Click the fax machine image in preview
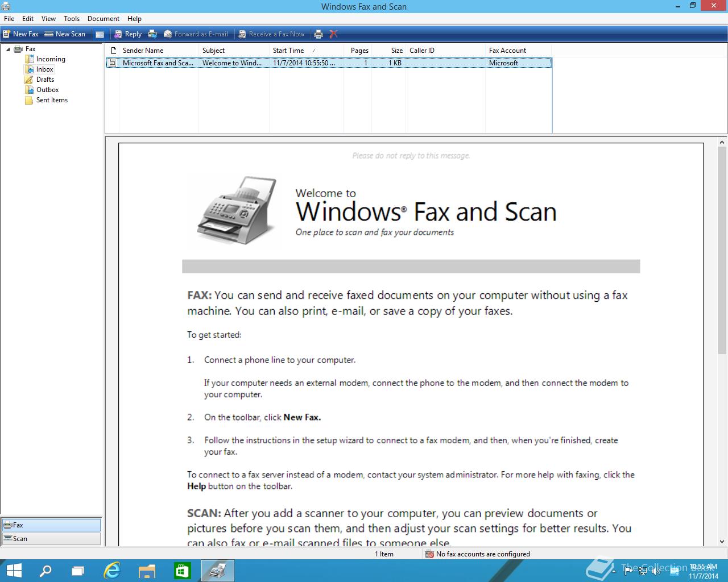Viewport: 728px width, 582px height. point(237,210)
